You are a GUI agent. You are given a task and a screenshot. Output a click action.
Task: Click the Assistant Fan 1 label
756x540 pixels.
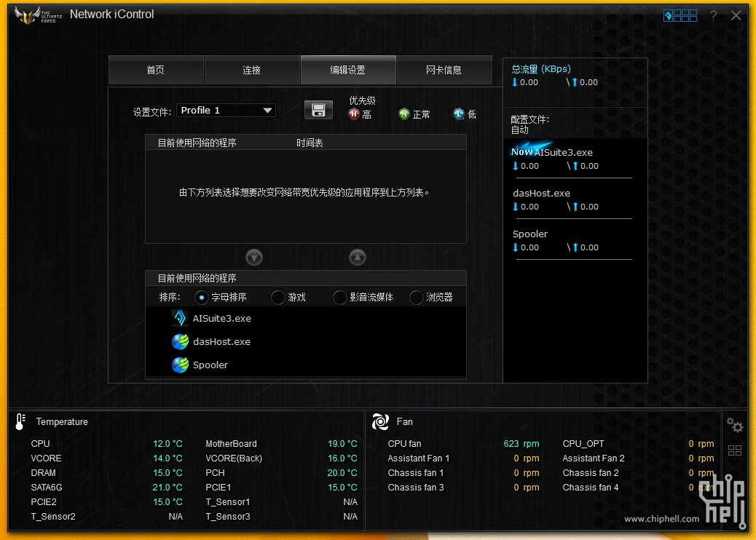[419, 458]
